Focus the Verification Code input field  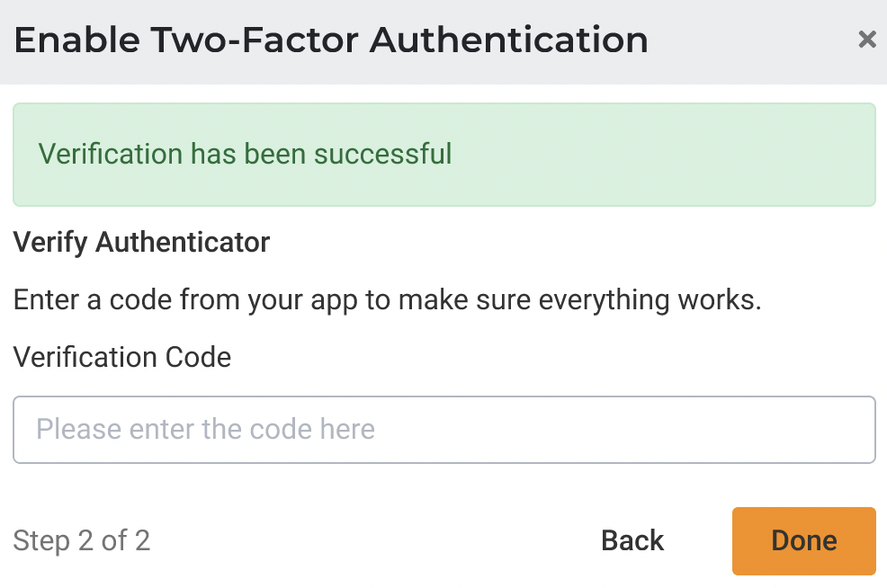[444, 430]
